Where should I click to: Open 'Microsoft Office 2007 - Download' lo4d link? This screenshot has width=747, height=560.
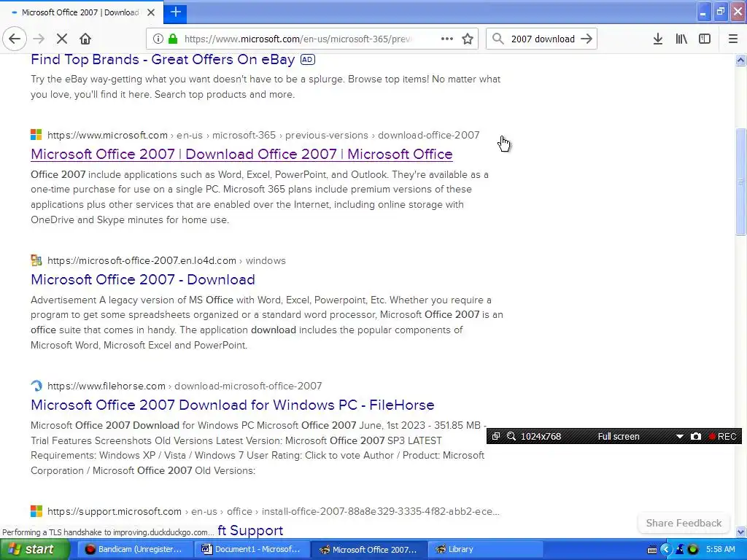click(x=143, y=279)
